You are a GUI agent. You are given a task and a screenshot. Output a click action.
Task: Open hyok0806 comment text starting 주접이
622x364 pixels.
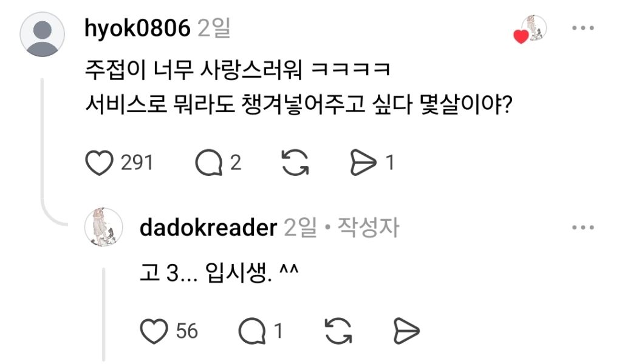(x=299, y=87)
